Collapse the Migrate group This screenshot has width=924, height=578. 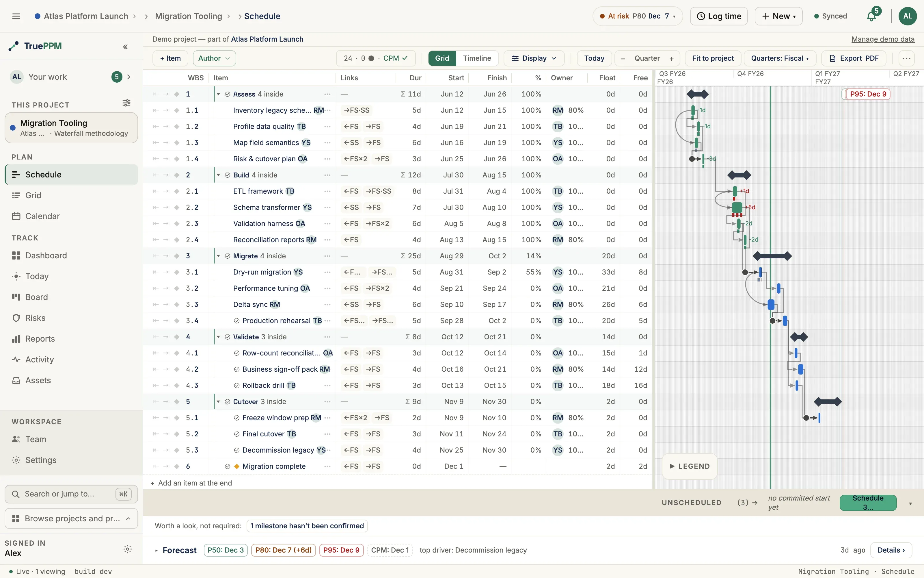[218, 256]
